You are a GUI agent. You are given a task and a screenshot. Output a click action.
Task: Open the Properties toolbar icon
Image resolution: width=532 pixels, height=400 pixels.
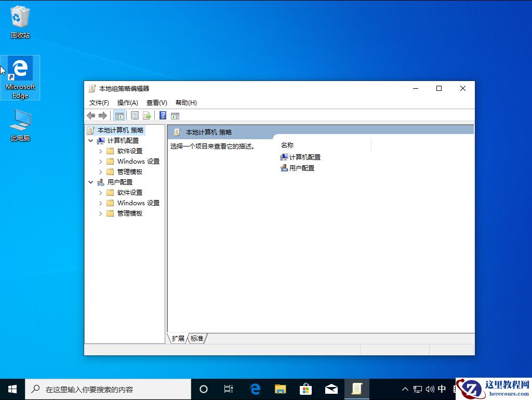click(135, 115)
